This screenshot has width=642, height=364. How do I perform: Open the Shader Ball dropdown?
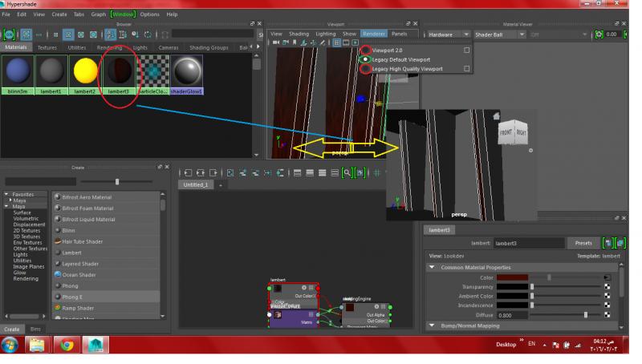tap(498, 34)
